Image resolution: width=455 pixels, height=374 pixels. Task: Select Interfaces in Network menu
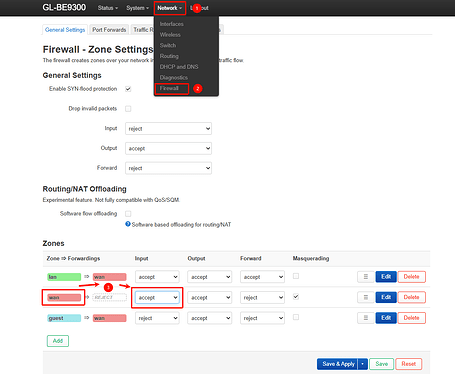click(x=172, y=24)
